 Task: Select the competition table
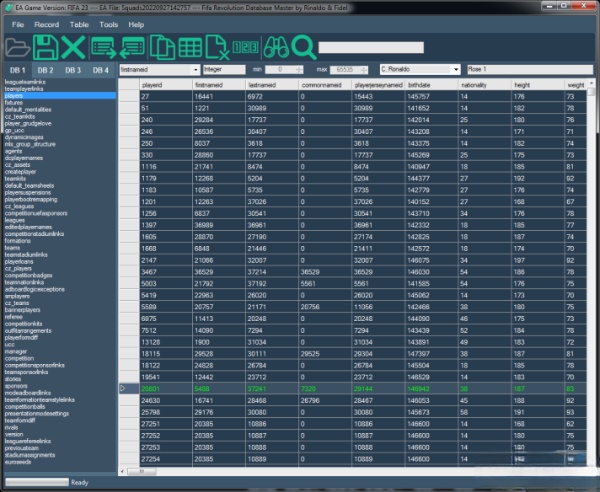pyautogui.click(x=19, y=358)
